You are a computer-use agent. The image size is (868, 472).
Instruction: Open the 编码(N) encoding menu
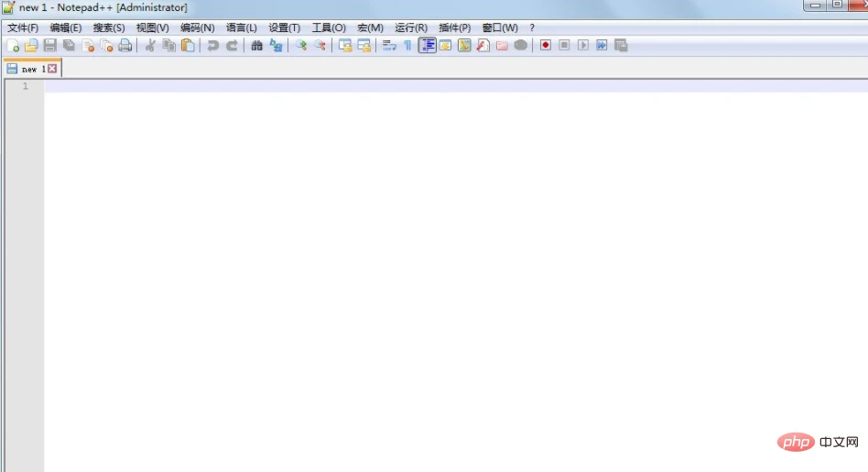pos(197,27)
